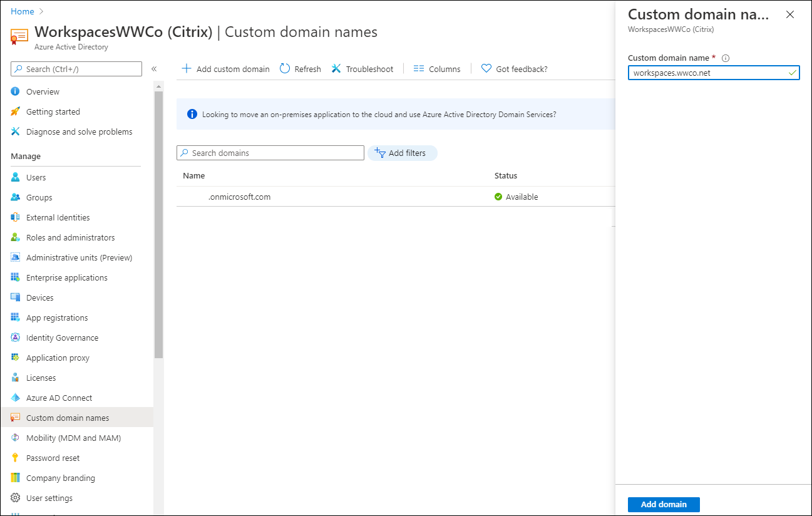Collapse the left navigation menu with chevrons
This screenshot has height=516, width=812.
pos(154,69)
